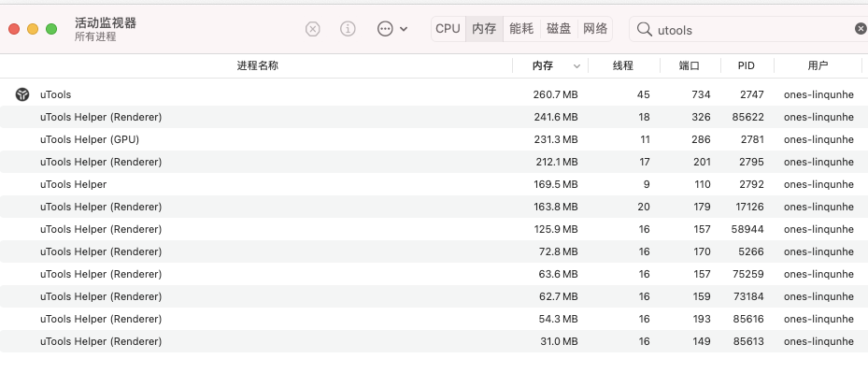Click the memory value 231.3 MB
This screenshot has height=373, width=868.
[556, 139]
